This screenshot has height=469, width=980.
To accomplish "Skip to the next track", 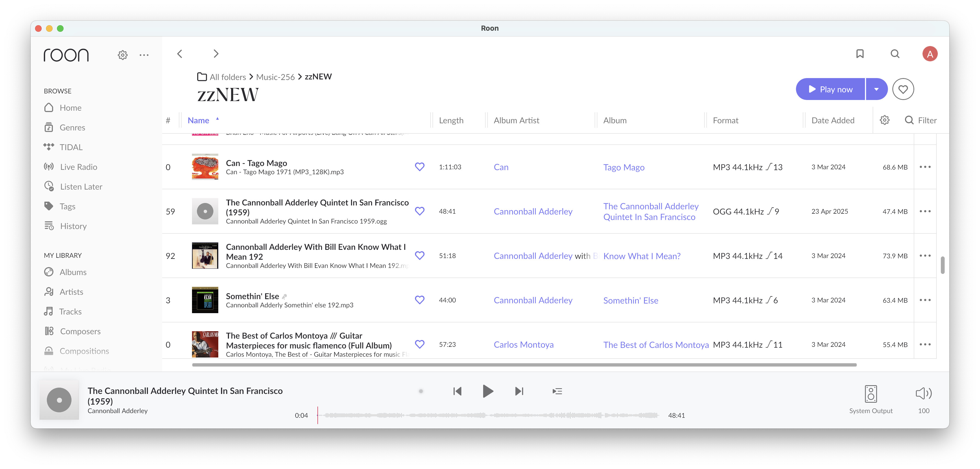I will tap(519, 391).
